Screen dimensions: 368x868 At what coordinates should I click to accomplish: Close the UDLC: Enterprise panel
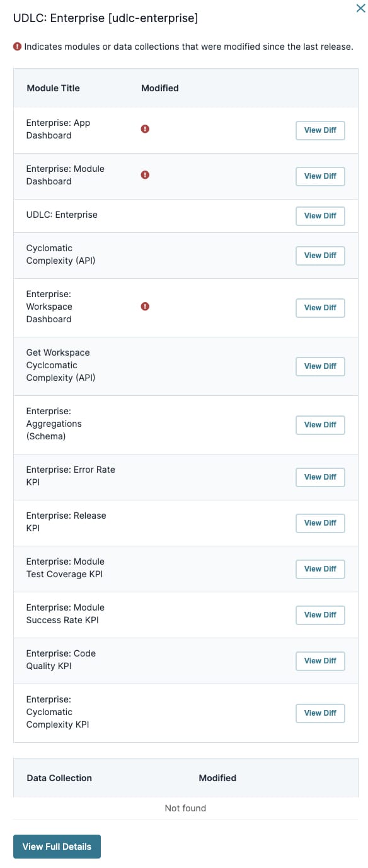point(360,8)
